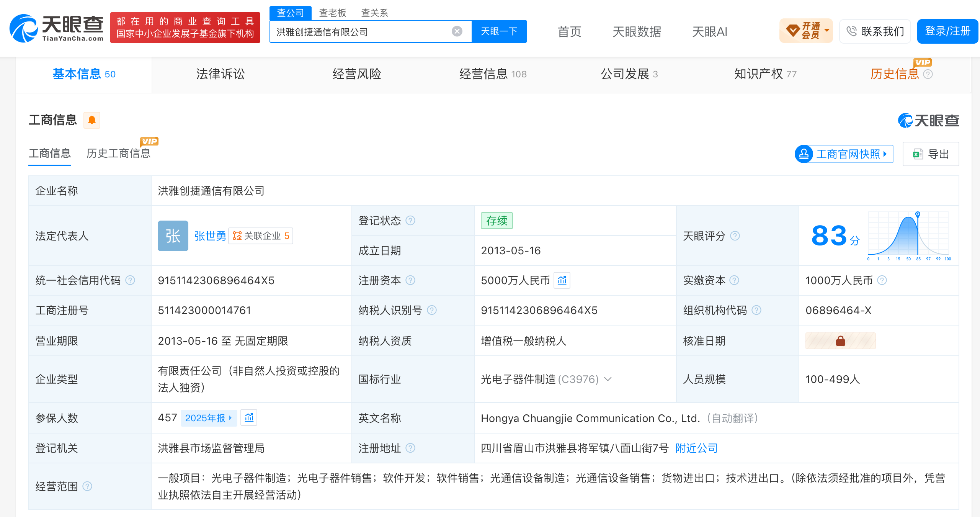Click help icon beside 历史信息 tab
The width and height of the screenshot is (980, 517).
pyautogui.click(x=928, y=74)
